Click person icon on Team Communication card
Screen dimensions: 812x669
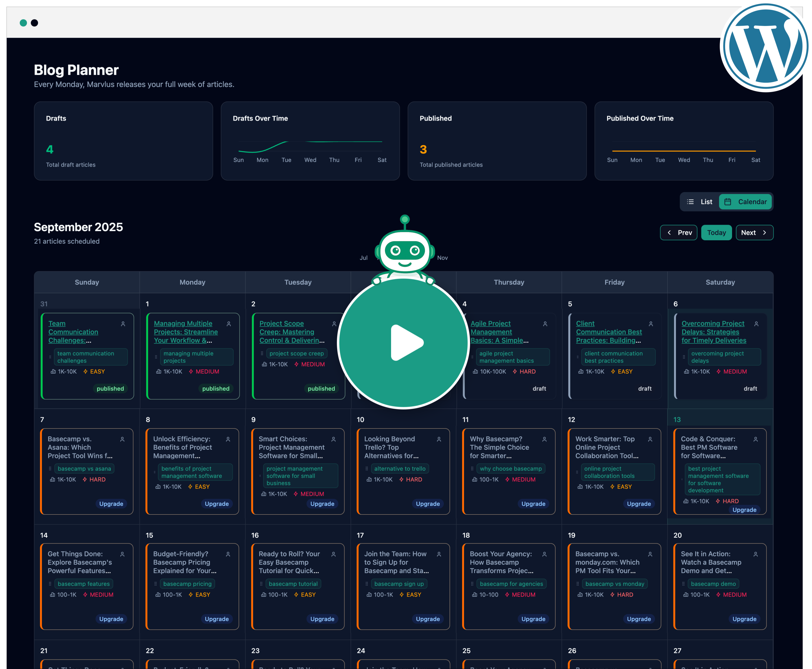[123, 324]
